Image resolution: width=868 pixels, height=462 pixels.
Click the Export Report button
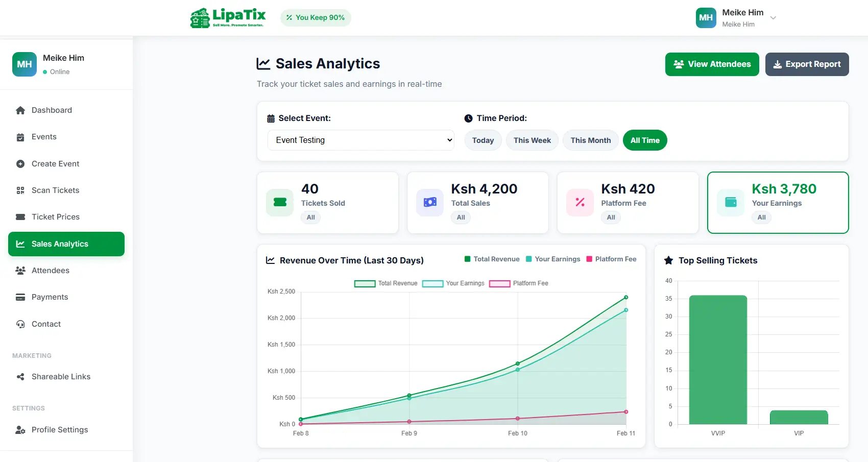807,64
